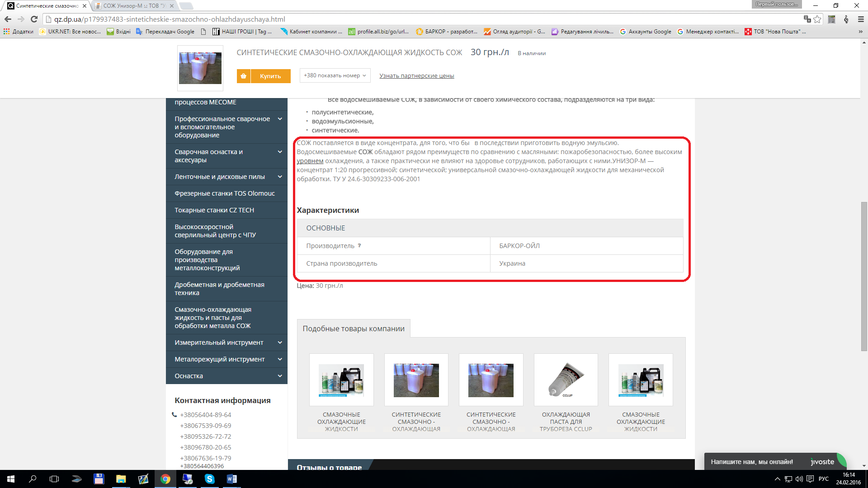
Task: Expand Измерительный инструмент category
Action: [280, 343]
